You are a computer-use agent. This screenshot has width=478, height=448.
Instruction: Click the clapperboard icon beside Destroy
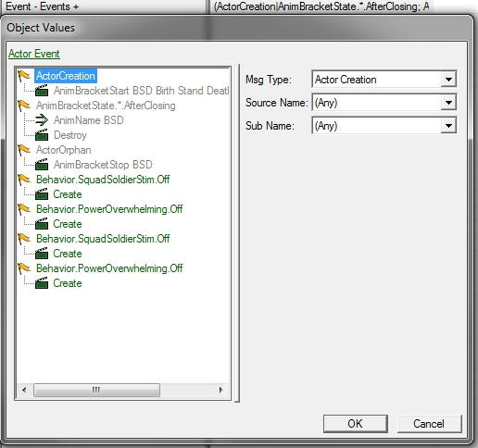point(42,135)
